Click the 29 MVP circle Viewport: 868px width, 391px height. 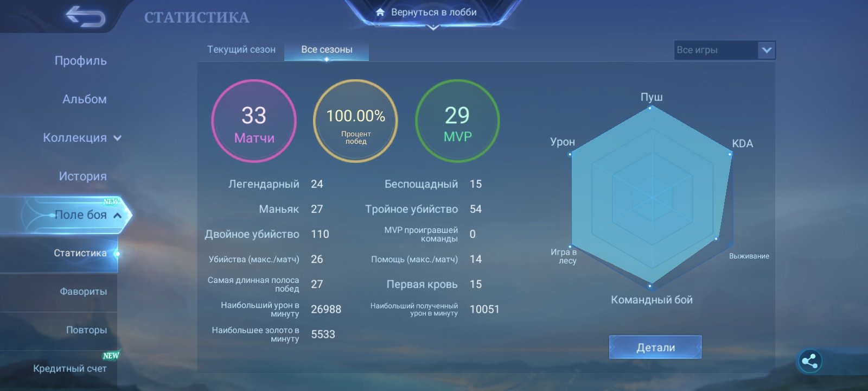pos(457,121)
